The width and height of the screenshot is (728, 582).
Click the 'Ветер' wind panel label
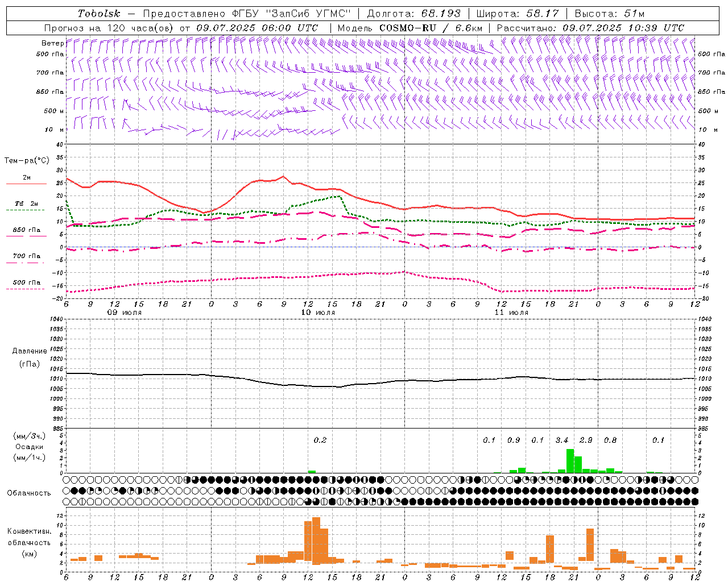52,43
